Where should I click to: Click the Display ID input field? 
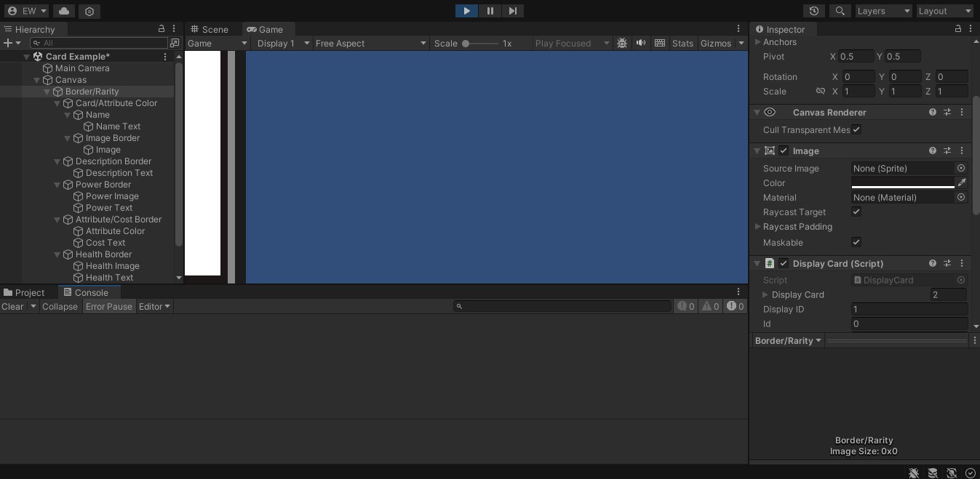pos(908,309)
